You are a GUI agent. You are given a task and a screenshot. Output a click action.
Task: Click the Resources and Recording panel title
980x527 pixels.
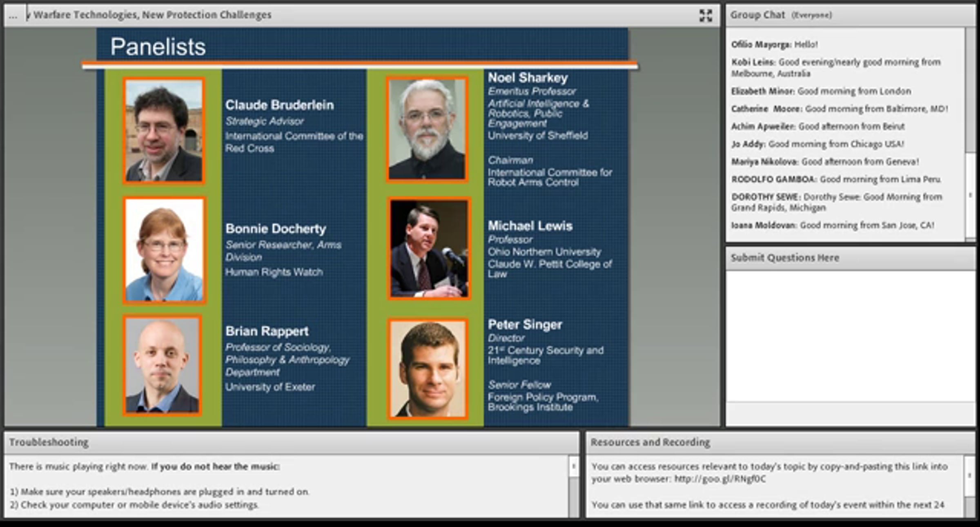point(650,442)
